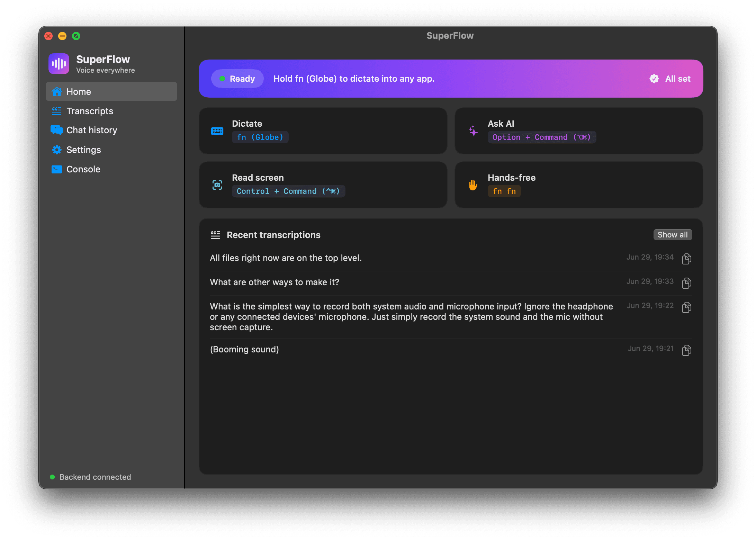Click the green zoom window button
Viewport: 756px width, 540px height.
pos(76,36)
